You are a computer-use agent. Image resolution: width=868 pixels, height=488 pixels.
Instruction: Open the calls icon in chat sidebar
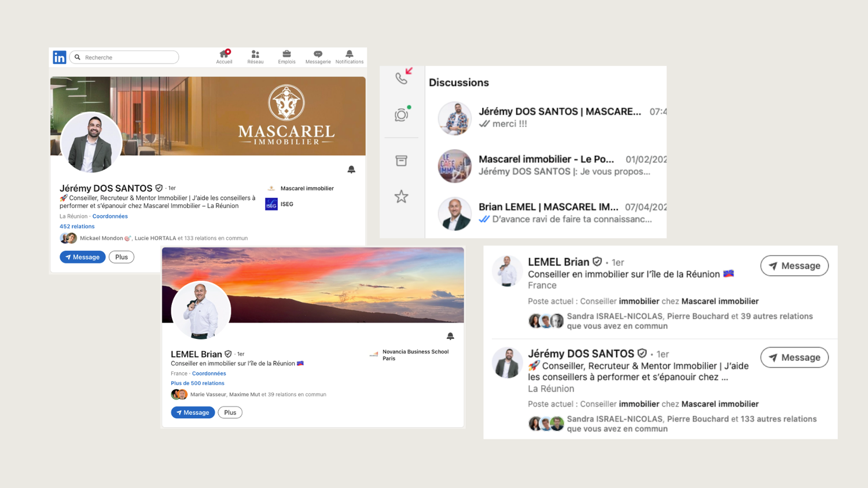tap(402, 77)
